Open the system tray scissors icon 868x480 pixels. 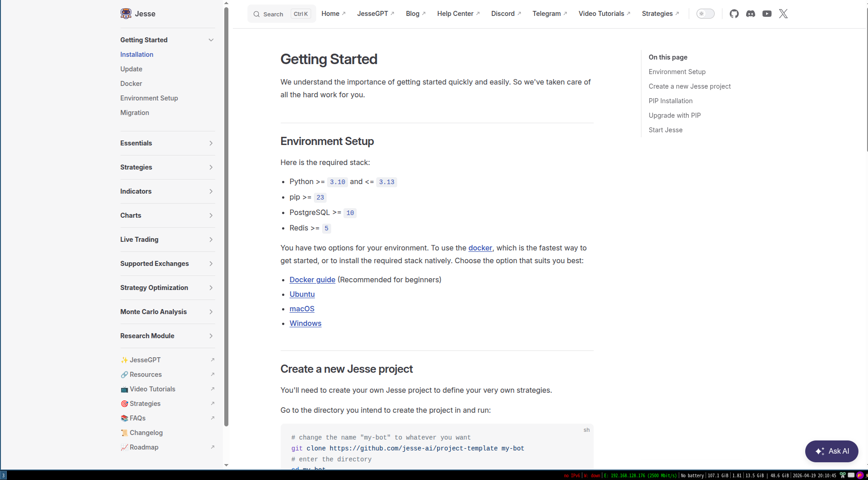(x=843, y=475)
